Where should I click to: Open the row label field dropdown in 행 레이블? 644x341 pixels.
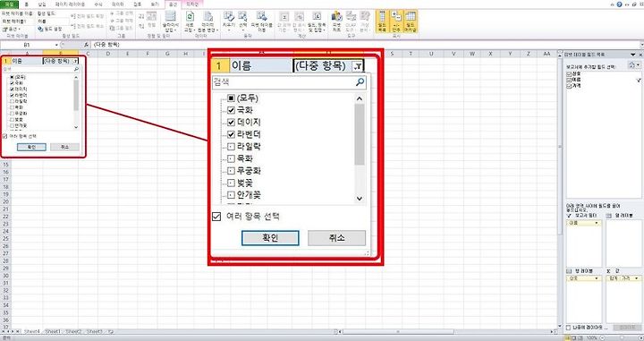coord(597,278)
